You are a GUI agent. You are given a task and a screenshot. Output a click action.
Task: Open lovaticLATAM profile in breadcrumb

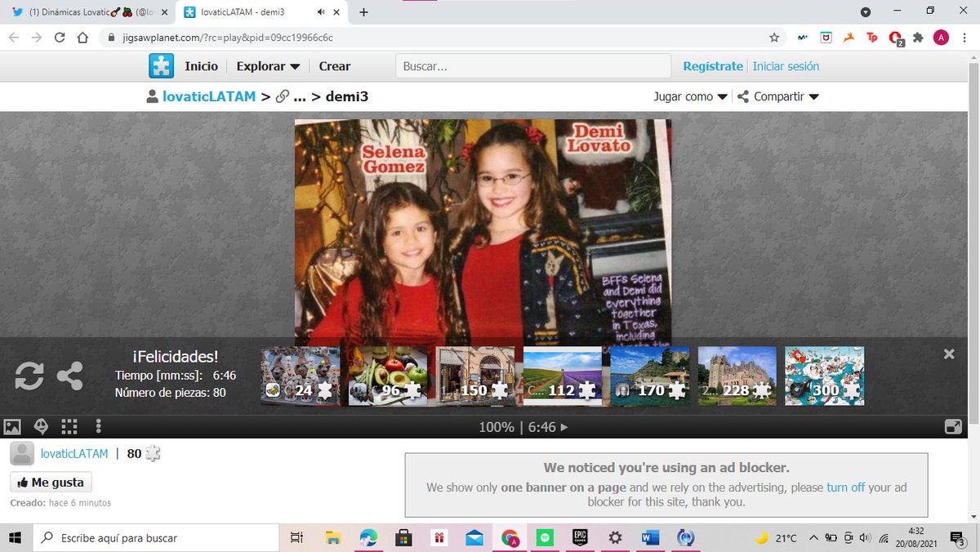click(x=208, y=96)
